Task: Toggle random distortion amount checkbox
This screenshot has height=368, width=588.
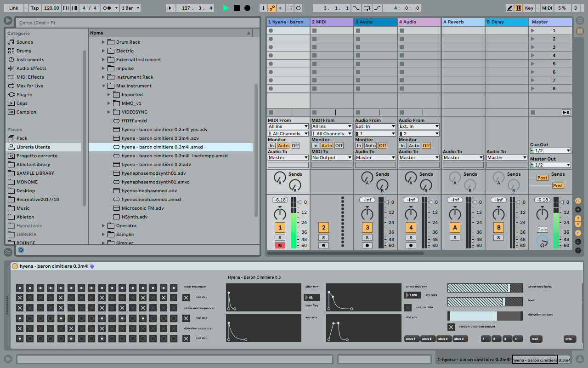Action: 451,327
